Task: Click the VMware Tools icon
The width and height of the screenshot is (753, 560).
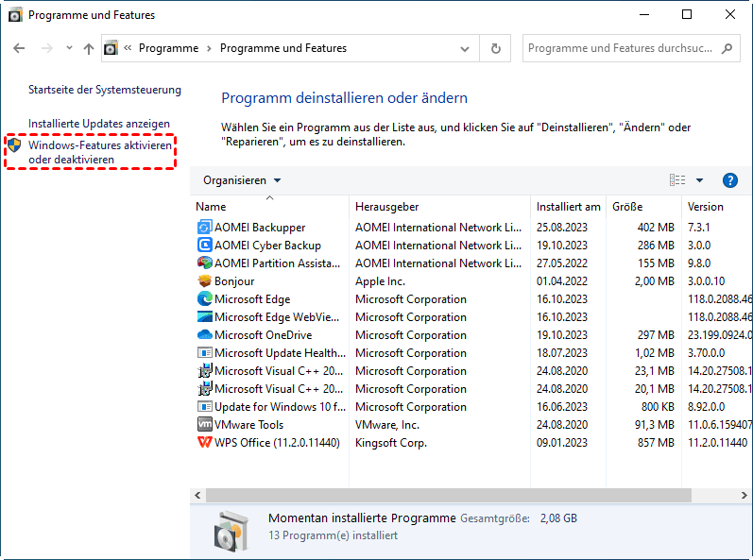Action: (x=205, y=424)
